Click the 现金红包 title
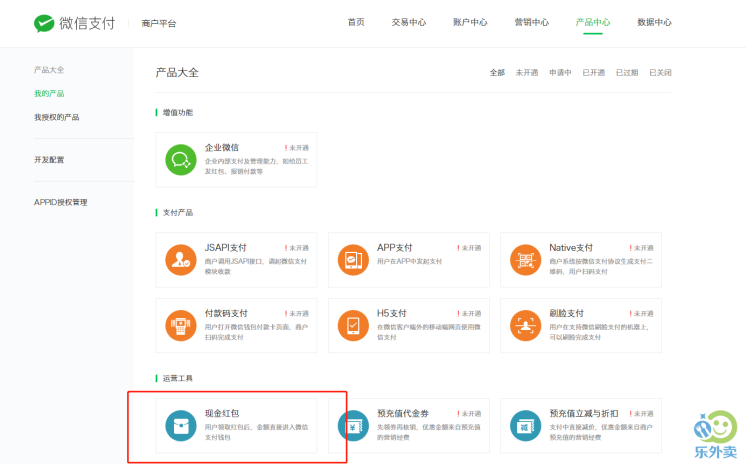746x464 pixels. 222,413
